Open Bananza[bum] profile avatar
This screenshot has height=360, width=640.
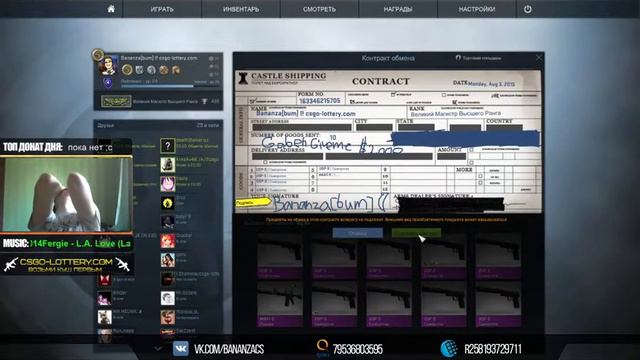107,65
